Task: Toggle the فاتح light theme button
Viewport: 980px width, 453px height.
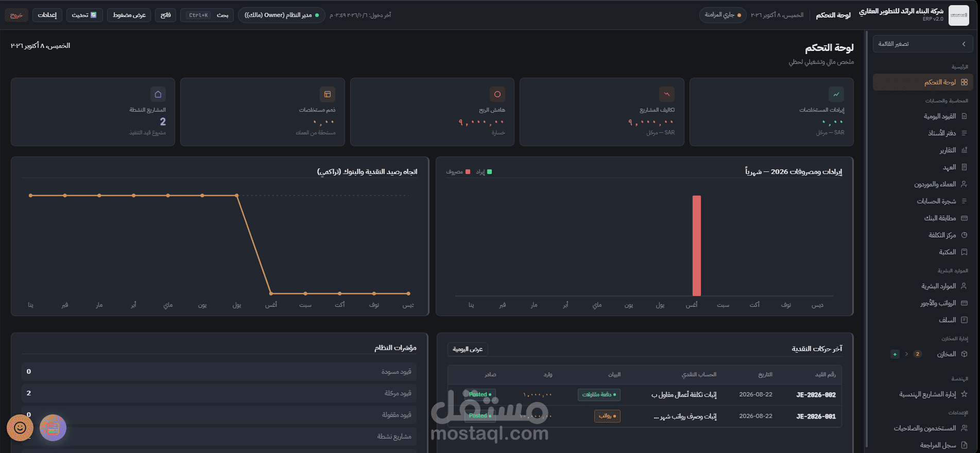Action: pos(166,15)
